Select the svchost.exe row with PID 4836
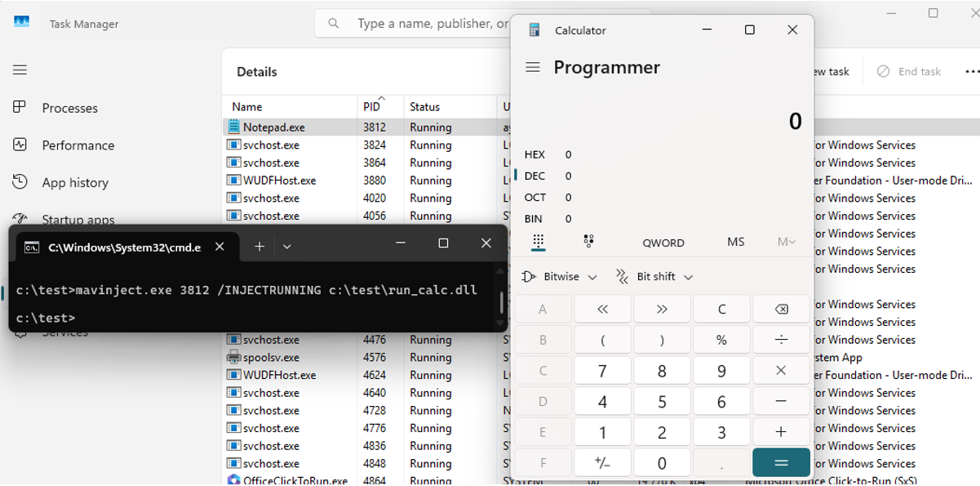980x486 pixels. (x=367, y=446)
